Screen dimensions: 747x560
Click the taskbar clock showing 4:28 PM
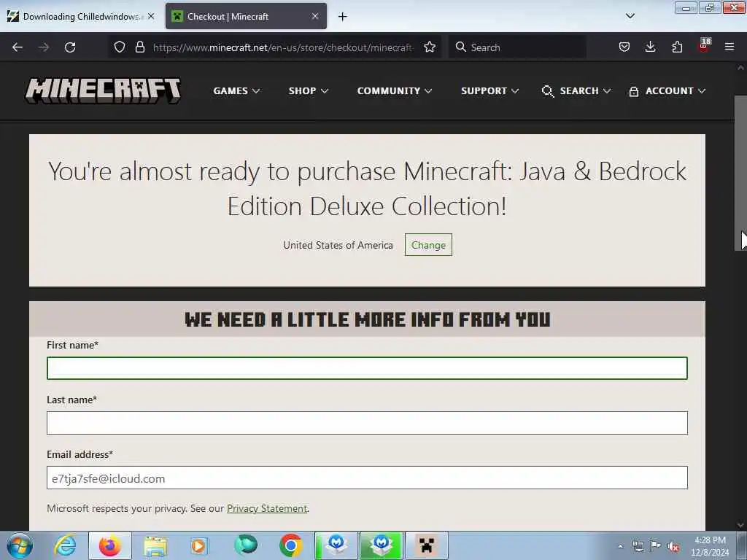(x=710, y=546)
